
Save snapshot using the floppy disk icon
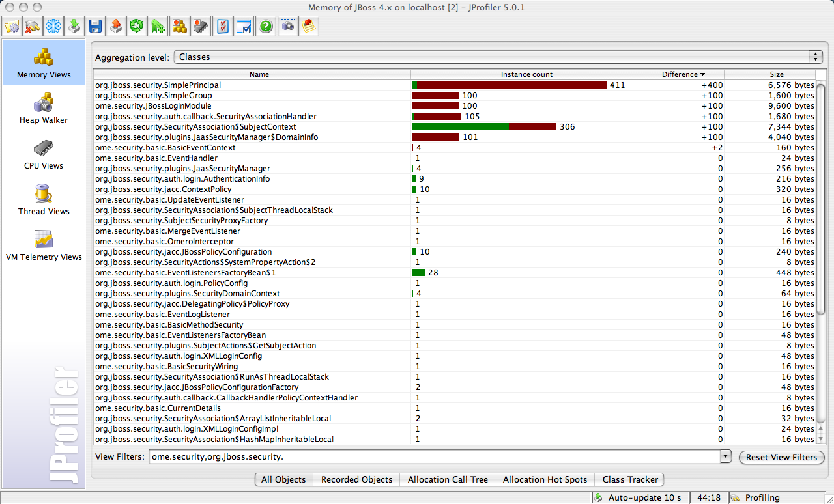pyautogui.click(x=95, y=26)
